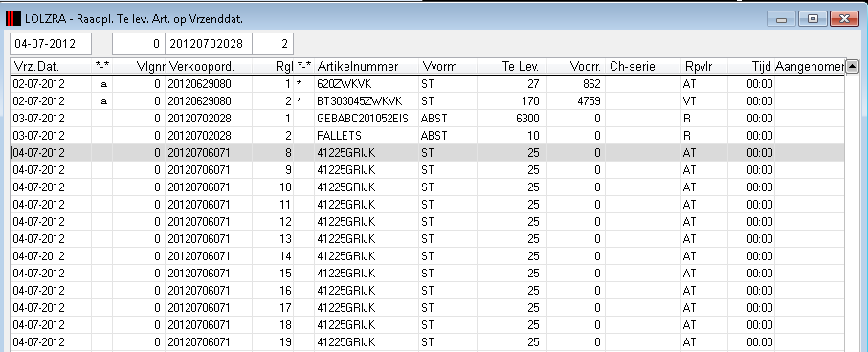
Task: Select the row with article 620ZWKVK
Action: (x=428, y=84)
